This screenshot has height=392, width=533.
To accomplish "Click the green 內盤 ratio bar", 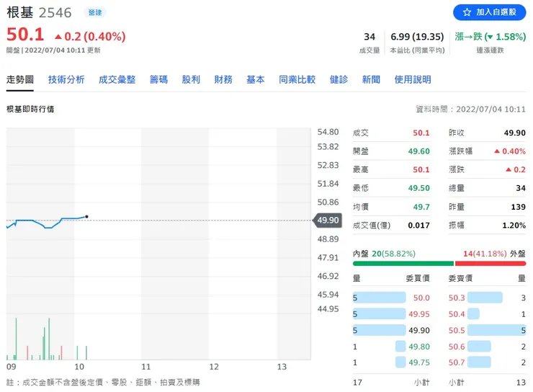I will [x=403, y=264].
